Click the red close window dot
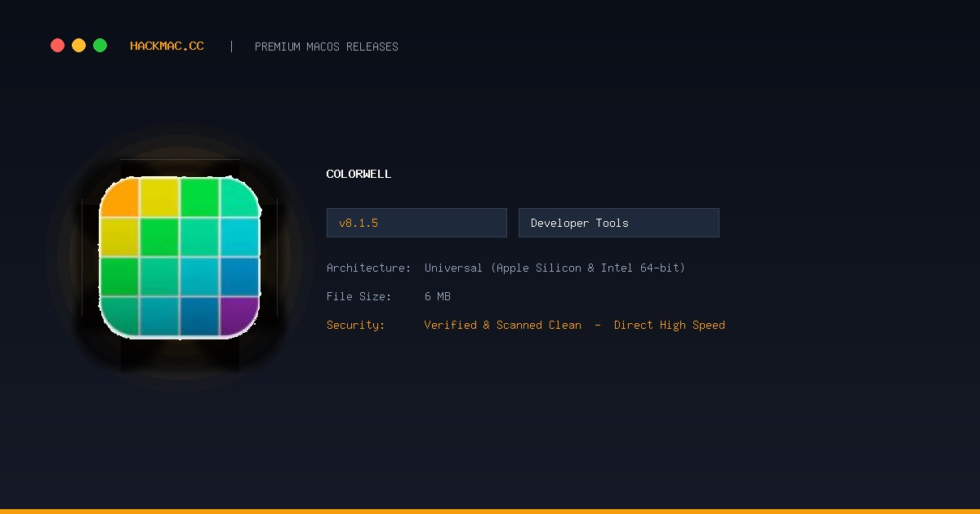 tap(57, 46)
